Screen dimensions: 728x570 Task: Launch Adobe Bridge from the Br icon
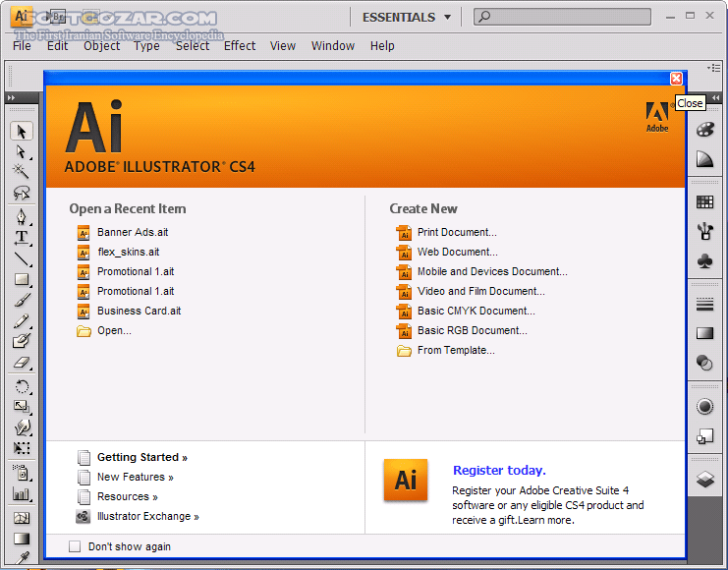tap(57, 17)
